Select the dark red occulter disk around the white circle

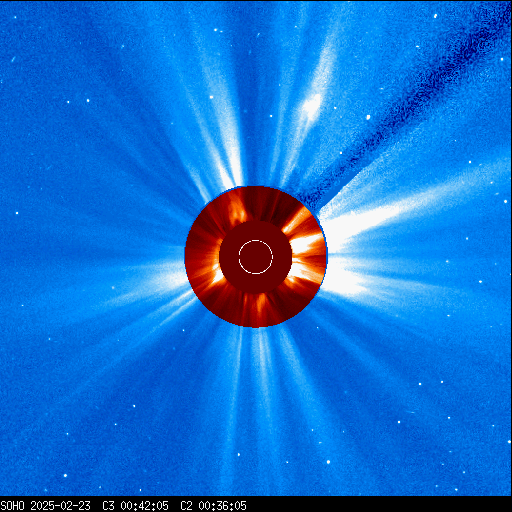pyautogui.click(x=256, y=257)
